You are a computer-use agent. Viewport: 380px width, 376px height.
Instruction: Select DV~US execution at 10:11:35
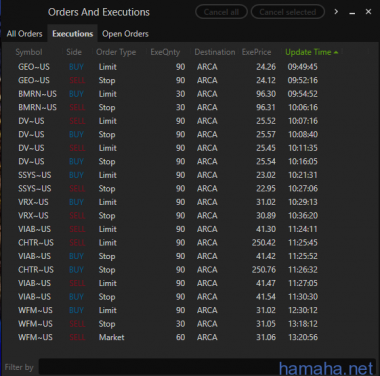pyautogui.click(x=190, y=148)
